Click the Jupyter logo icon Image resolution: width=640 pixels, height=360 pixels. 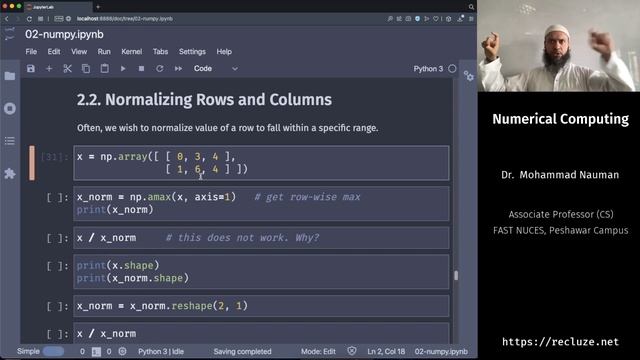tap(9, 33)
